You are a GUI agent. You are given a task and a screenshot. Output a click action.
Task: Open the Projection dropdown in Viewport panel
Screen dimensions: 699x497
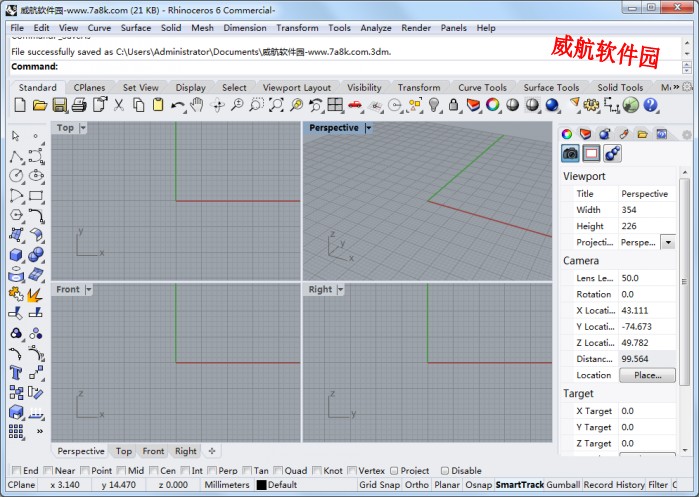[x=668, y=242]
